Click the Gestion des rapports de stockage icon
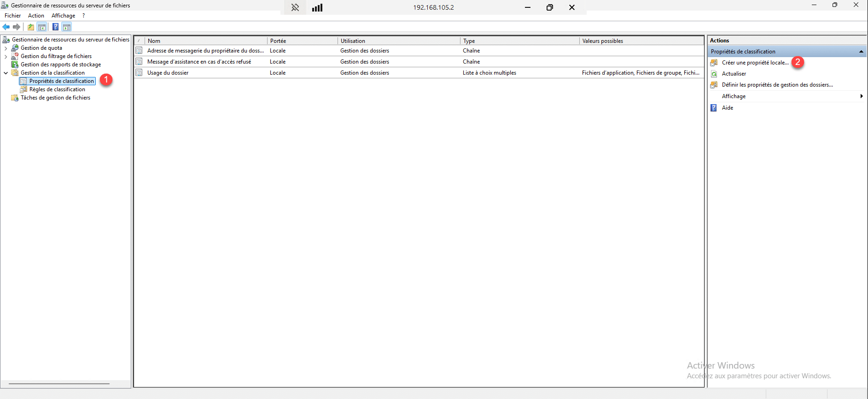Image resolution: width=868 pixels, height=399 pixels. (x=15, y=65)
